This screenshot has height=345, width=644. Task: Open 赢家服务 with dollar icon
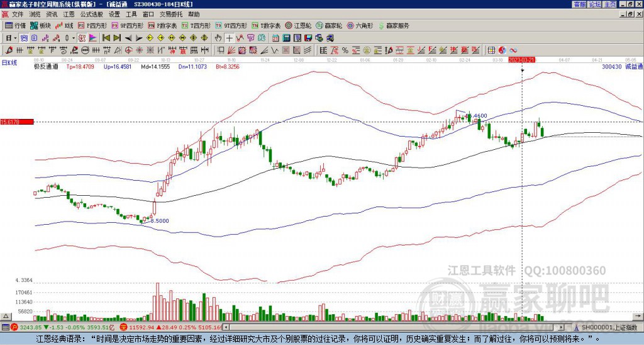point(394,25)
